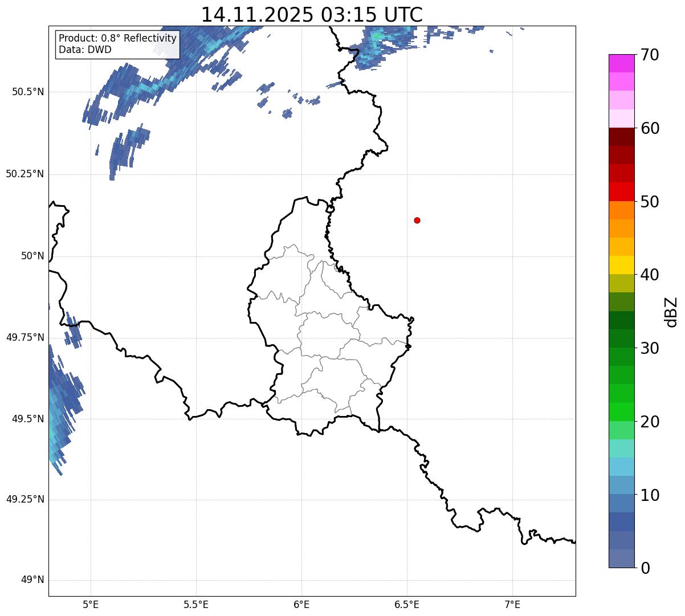This screenshot has height=616, width=685.
Task: Click the colorbar label 'dBZ'
Action: click(671, 311)
